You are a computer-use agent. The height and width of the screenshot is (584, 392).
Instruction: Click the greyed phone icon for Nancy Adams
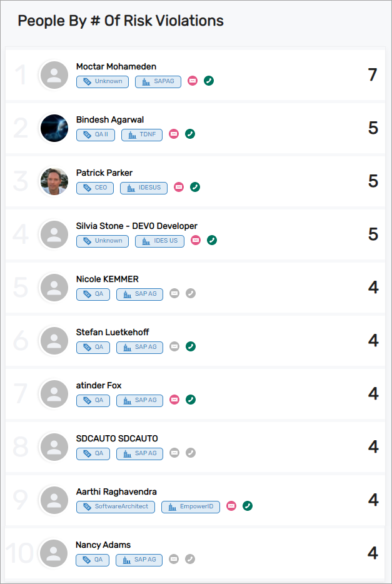(190, 559)
